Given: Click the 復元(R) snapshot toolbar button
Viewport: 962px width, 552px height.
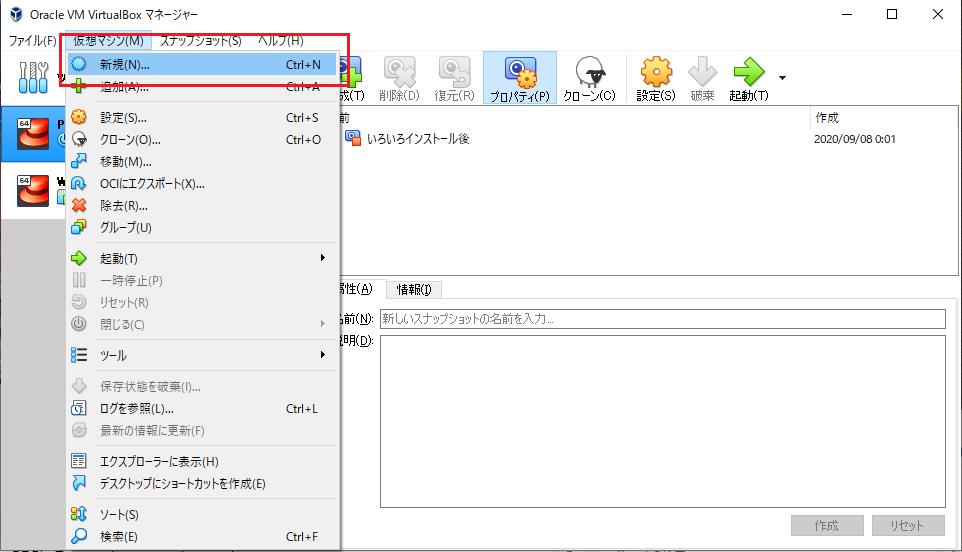Looking at the screenshot, I should point(455,78).
